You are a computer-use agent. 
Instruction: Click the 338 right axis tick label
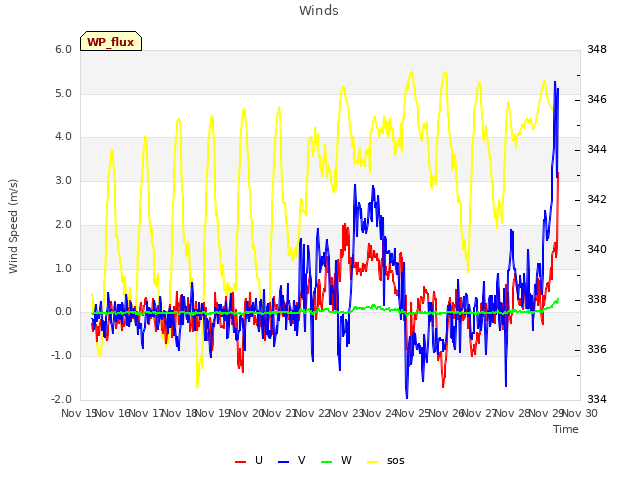597,300
